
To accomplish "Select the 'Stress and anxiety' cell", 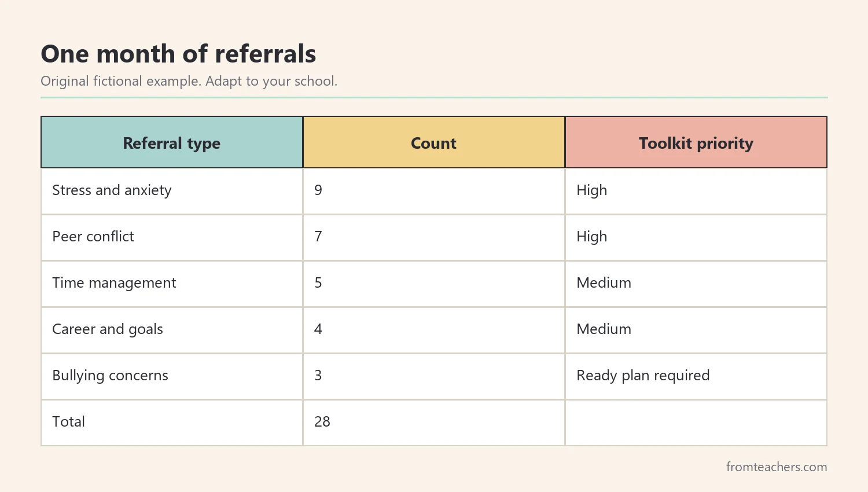I will click(172, 191).
